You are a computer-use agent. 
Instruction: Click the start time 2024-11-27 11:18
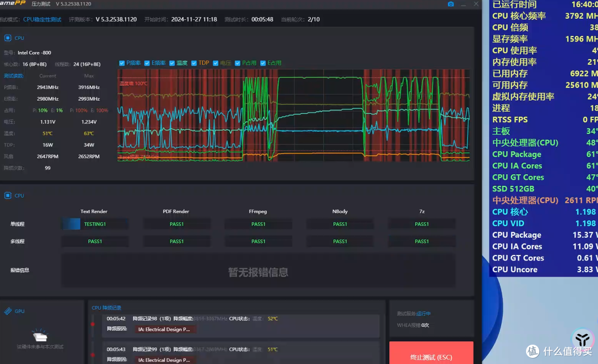pyautogui.click(x=194, y=19)
